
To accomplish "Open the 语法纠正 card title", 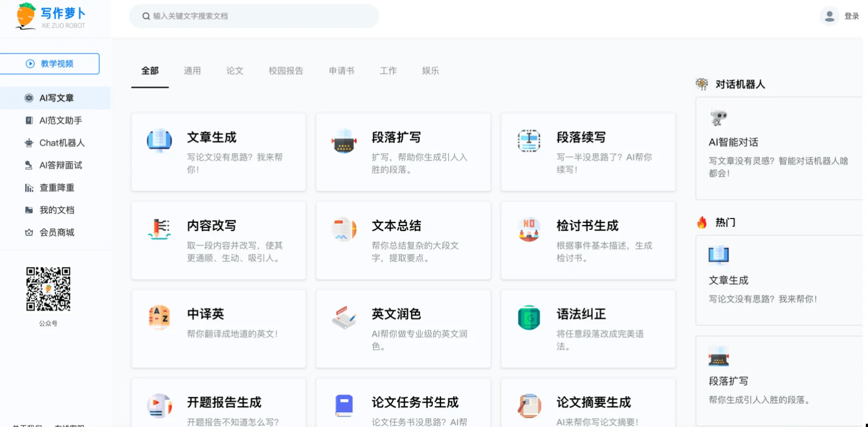I will point(581,314).
